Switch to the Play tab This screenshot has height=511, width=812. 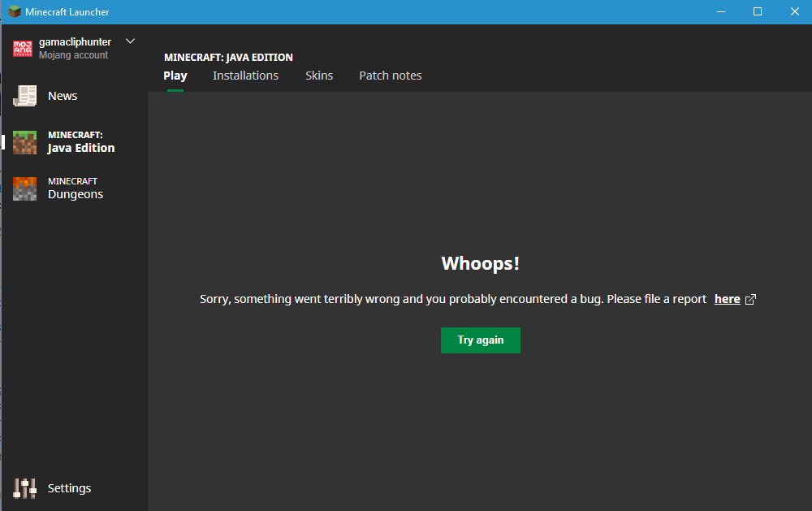tap(175, 76)
